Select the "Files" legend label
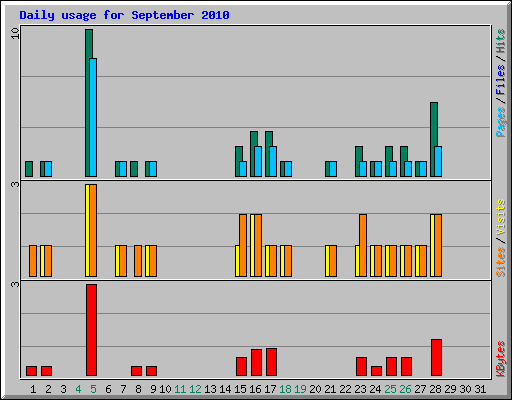 click(x=500, y=80)
